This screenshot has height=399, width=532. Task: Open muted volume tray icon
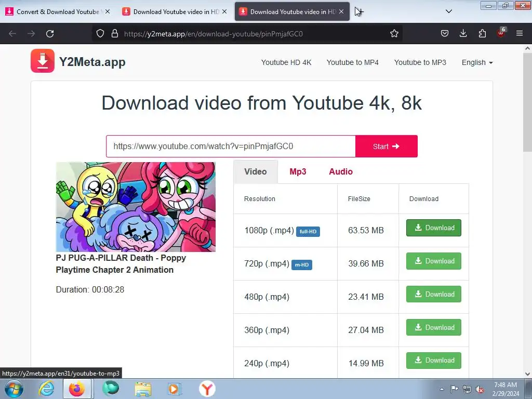tap(480, 390)
